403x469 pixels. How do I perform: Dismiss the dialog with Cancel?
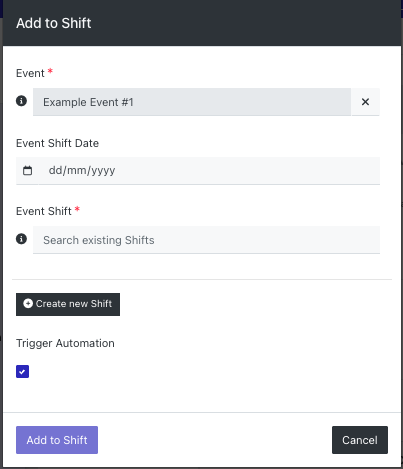pos(360,440)
